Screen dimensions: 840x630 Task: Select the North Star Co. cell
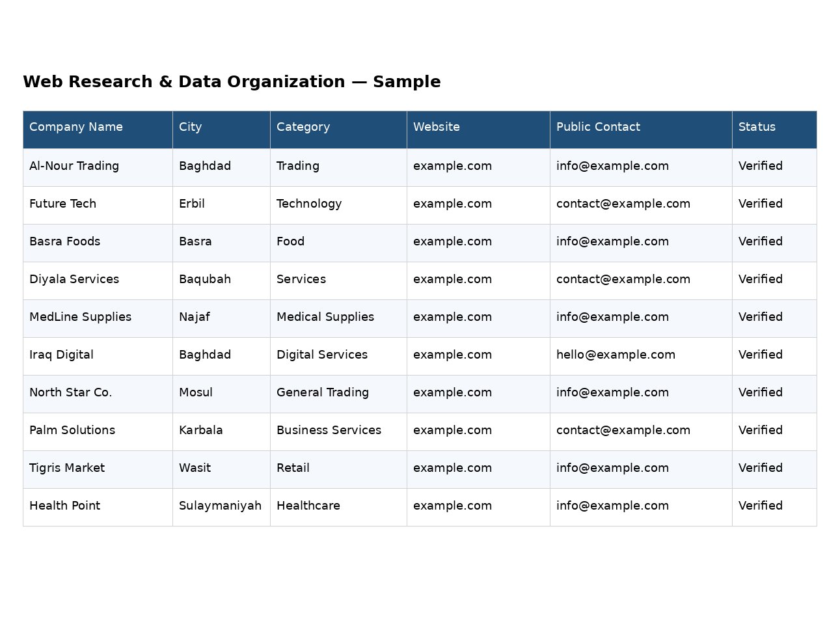pyautogui.click(x=98, y=394)
